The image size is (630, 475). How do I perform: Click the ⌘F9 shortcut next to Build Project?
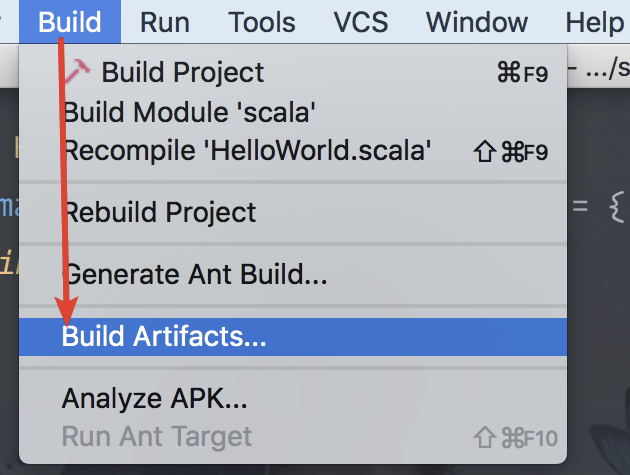522,73
